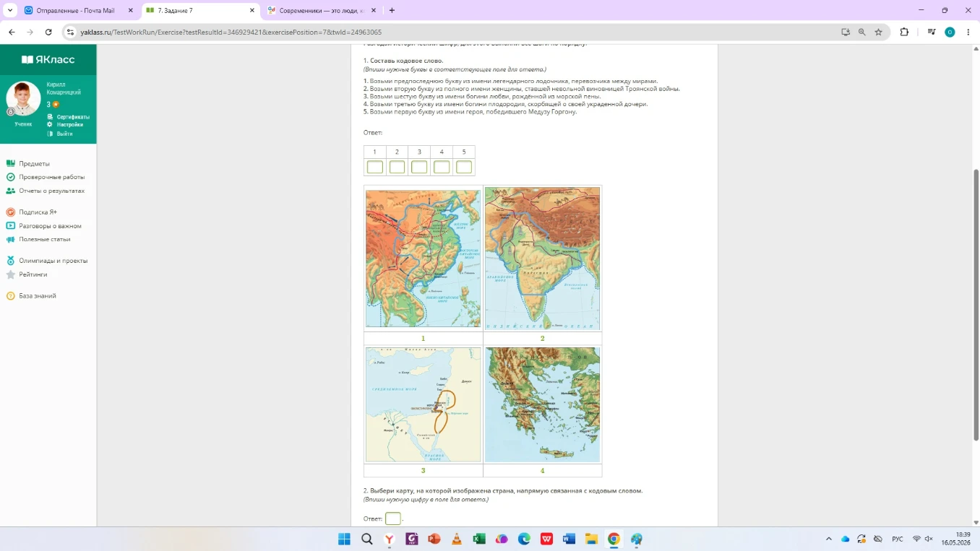
Task: Open Word from the taskbar
Action: 569,539
